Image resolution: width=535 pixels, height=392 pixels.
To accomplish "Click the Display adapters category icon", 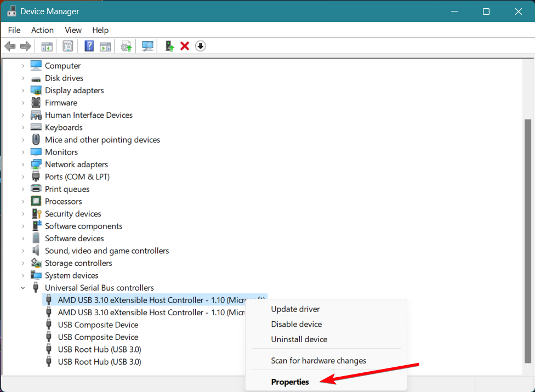I will [x=36, y=90].
